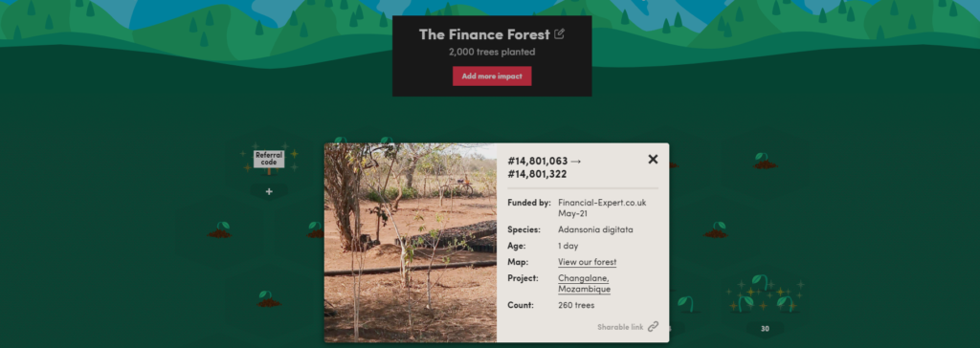Select the seedling right of the popup's middle
The image size is (980, 348).
point(716,229)
